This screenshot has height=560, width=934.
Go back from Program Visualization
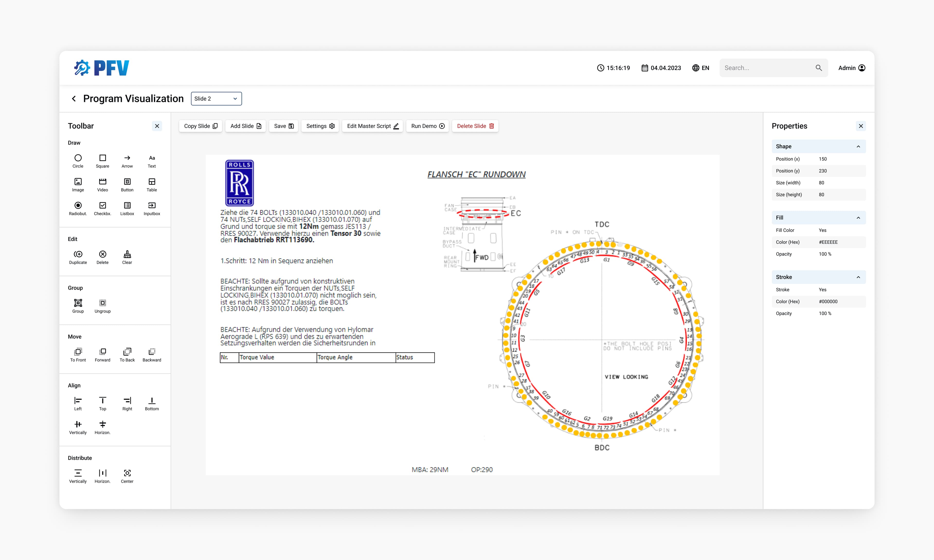click(74, 98)
